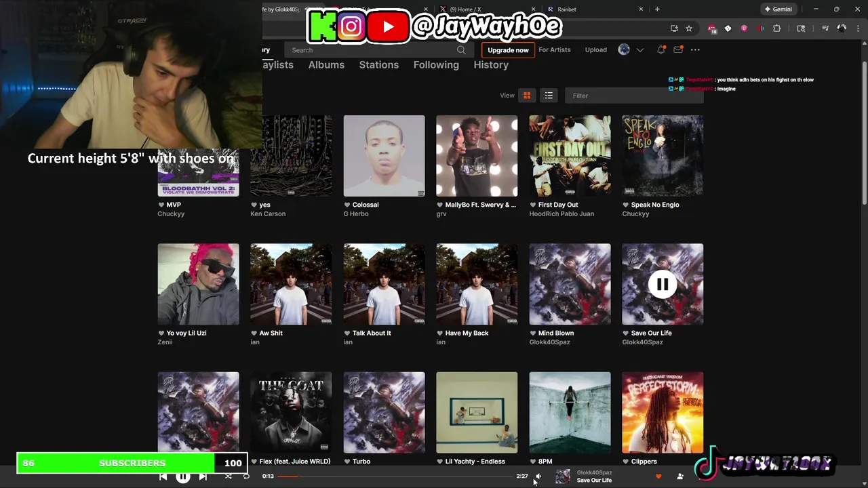Open the messages envelope icon

coord(677,49)
